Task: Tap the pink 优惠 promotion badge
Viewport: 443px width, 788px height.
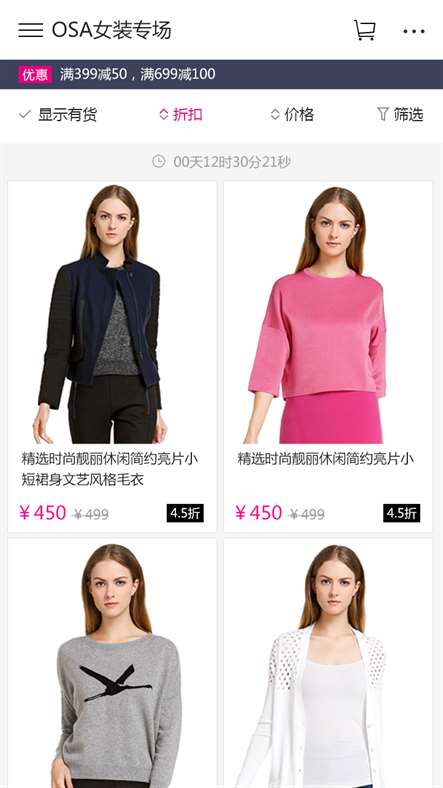Action: 35,74
